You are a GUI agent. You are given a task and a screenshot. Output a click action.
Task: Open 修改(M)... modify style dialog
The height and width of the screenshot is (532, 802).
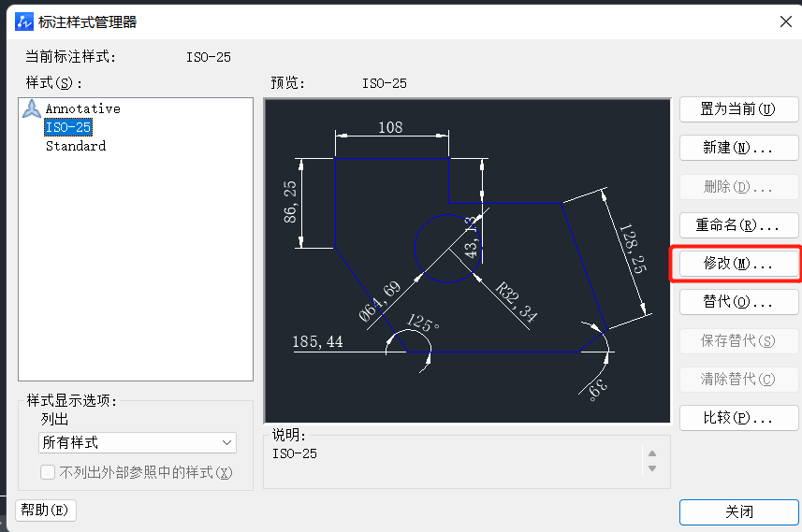pos(738,264)
